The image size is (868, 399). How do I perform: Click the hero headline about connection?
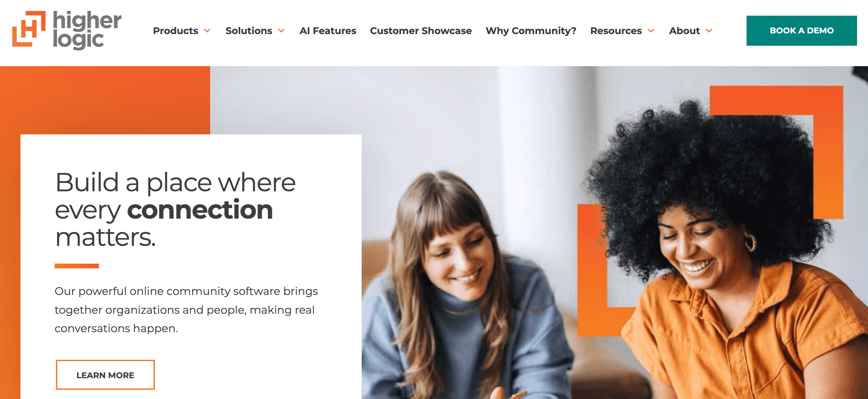coord(175,209)
